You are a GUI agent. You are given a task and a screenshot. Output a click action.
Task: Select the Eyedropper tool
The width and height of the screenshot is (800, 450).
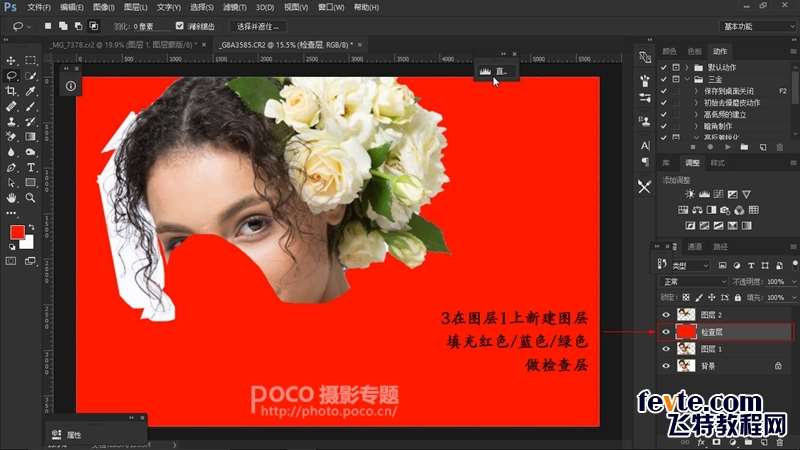click(31, 91)
